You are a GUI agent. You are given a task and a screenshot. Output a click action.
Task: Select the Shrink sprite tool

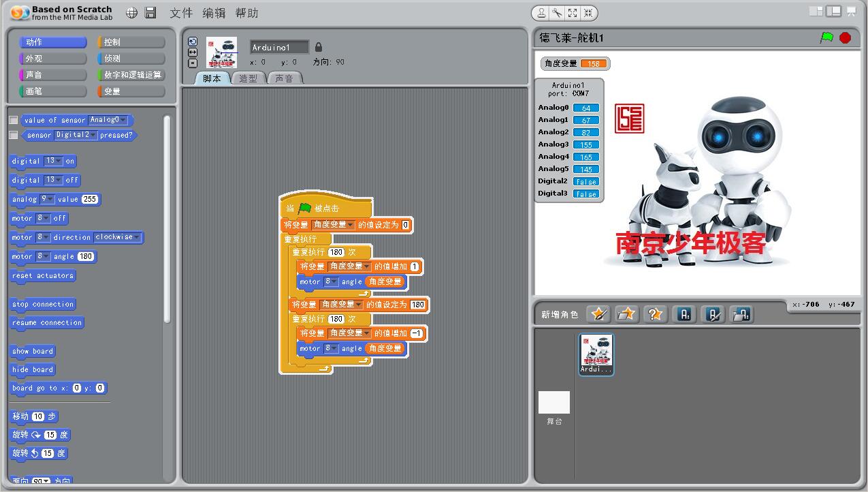(x=588, y=13)
